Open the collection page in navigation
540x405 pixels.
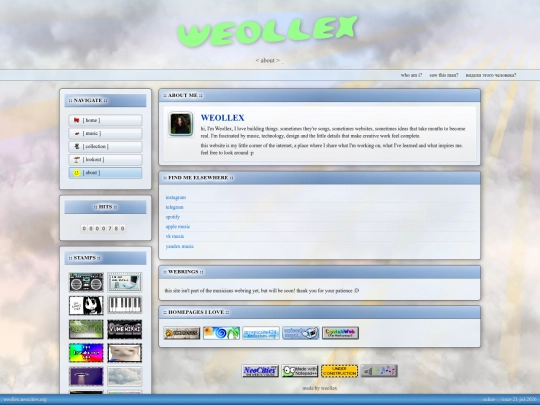[105, 146]
